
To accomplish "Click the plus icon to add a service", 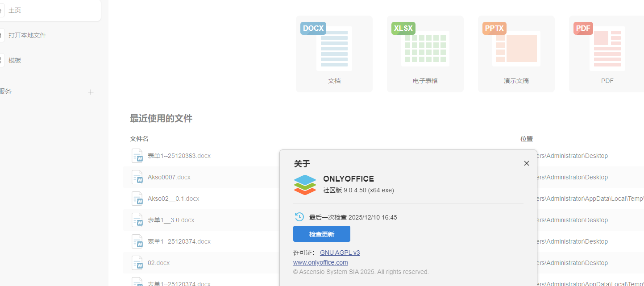I will pos(91,92).
